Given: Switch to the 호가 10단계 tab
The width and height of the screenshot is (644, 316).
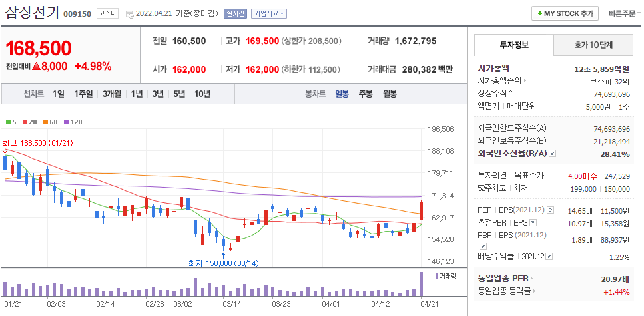Looking at the screenshot, I should click(593, 45).
